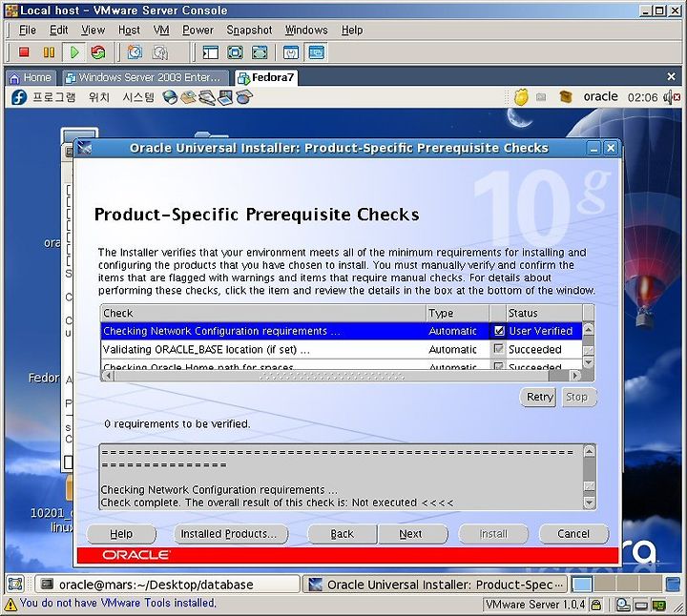Open the Help menu in the menu bar
687x616 pixels.
point(352,30)
